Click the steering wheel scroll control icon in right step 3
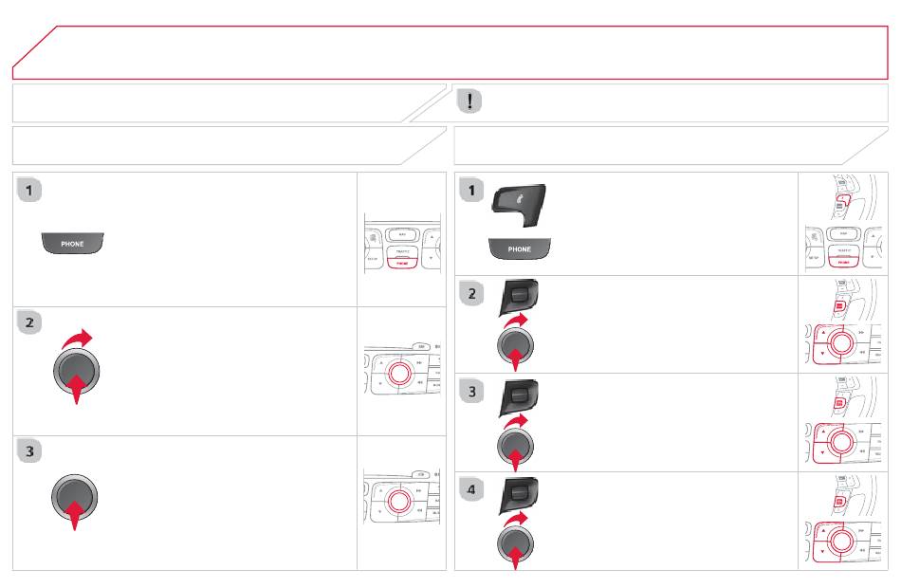The image size is (901, 588). [x=518, y=397]
